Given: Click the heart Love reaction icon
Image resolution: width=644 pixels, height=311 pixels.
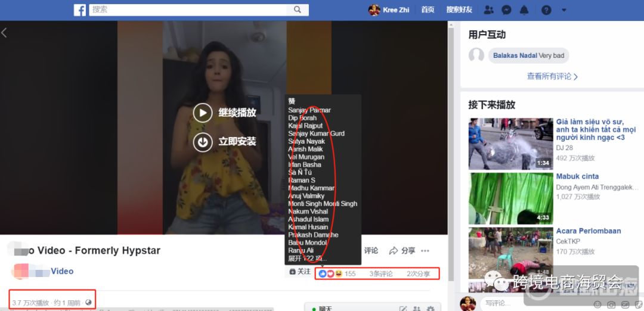Looking at the screenshot, I should point(330,273).
